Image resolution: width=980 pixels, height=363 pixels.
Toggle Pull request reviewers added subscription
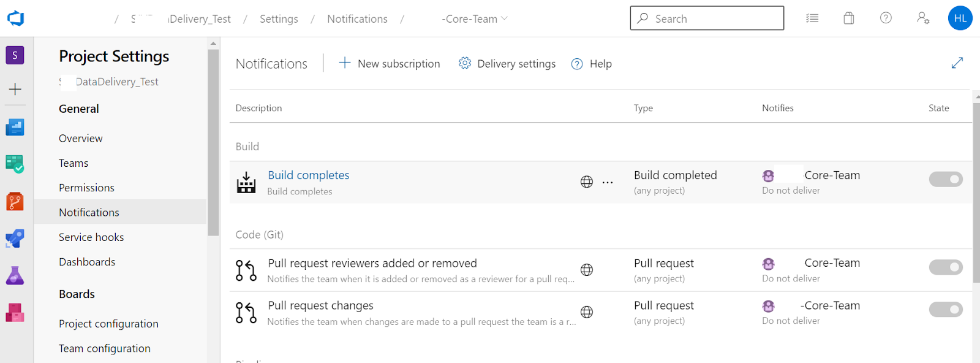[945, 267]
